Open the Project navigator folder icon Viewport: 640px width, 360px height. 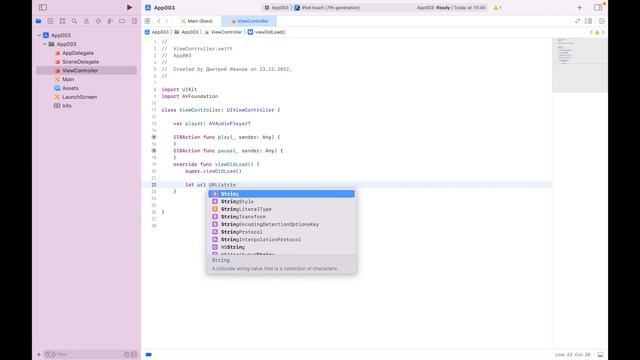pyautogui.click(x=38, y=21)
